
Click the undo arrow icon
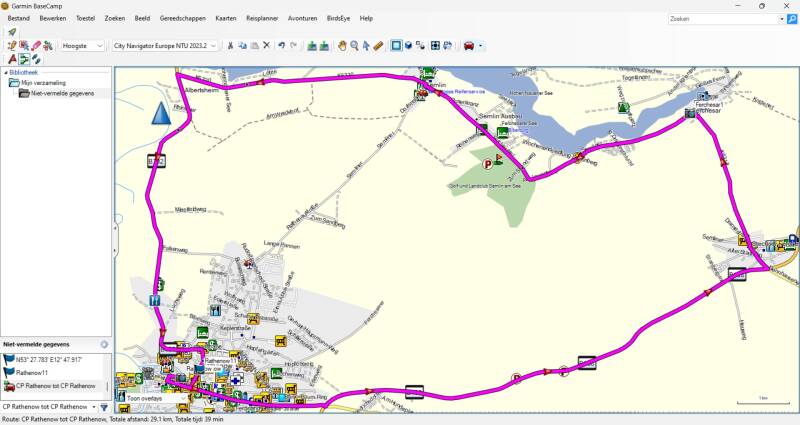tap(281, 45)
